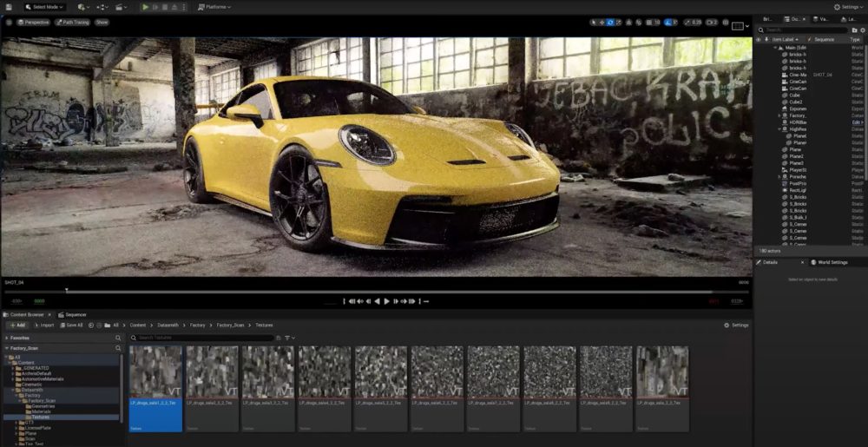Click the Add button in Content Browser
Image resolution: width=868 pixels, height=447 pixels.
(x=17, y=325)
